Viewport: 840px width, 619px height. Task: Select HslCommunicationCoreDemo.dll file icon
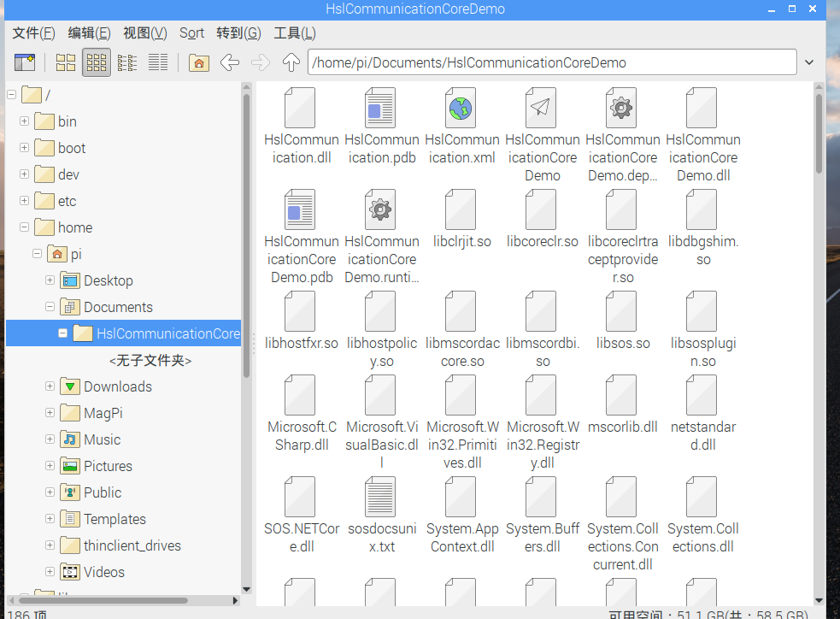pos(702,109)
